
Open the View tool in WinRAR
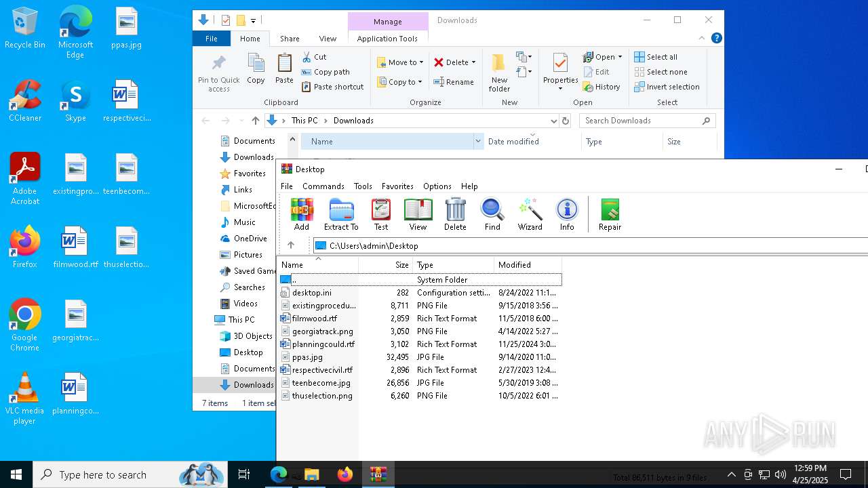[418, 214]
